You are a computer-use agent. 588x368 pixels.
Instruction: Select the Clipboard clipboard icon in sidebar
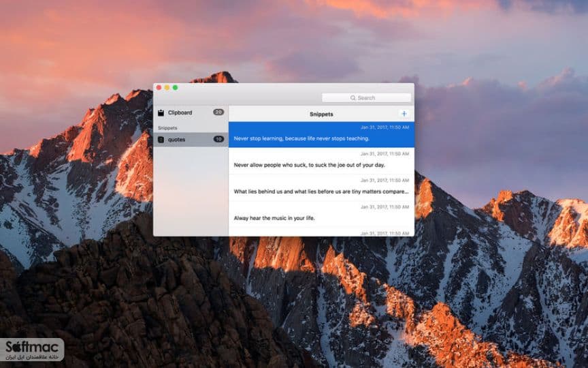161,112
